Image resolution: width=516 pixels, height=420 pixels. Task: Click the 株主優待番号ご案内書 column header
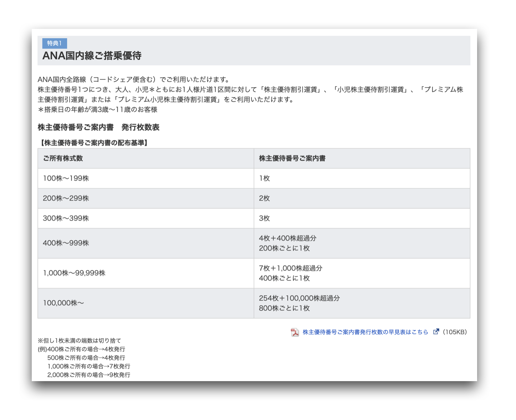[362, 158]
